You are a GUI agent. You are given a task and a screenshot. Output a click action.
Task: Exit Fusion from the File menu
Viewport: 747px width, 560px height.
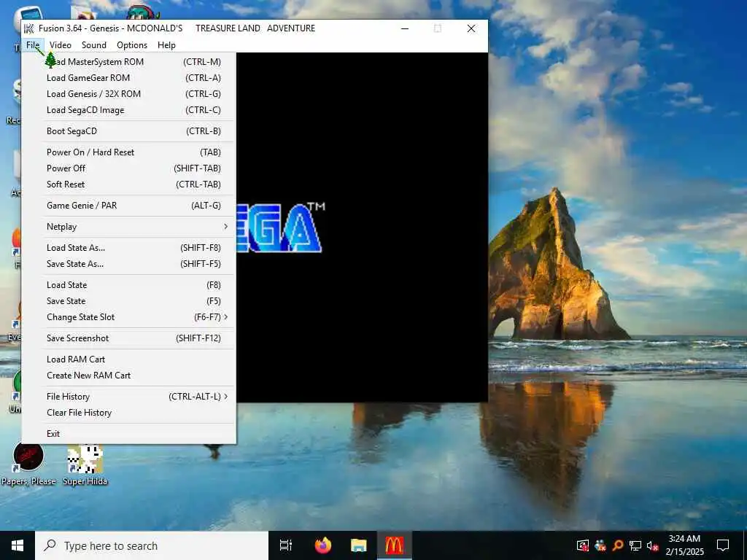click(x=129, y=434)
